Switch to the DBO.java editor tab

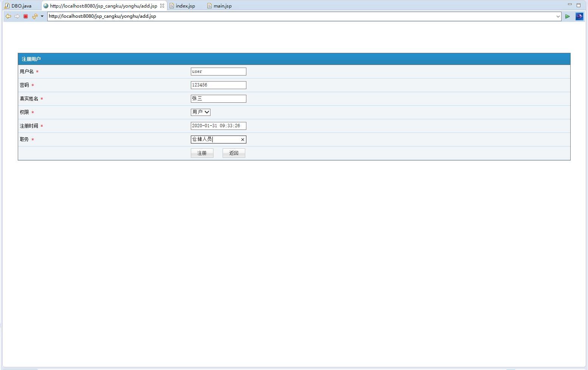point(21,6)
